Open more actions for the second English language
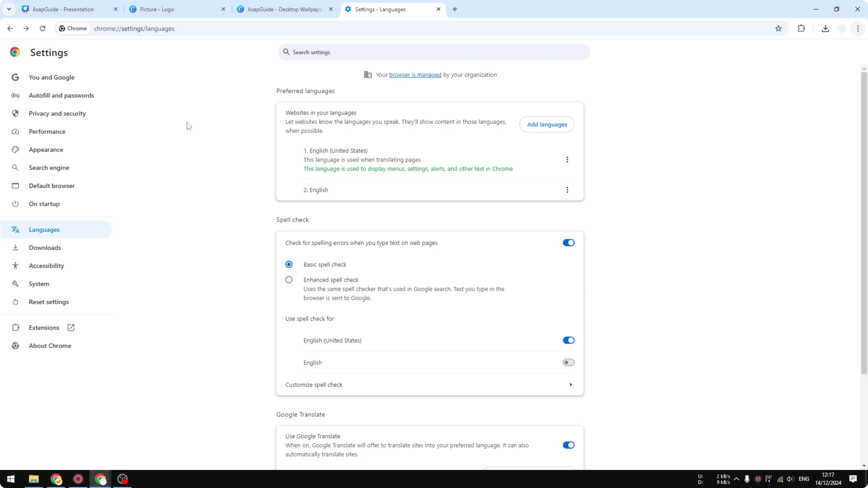868x488 pixels. [x=567, y=190]
